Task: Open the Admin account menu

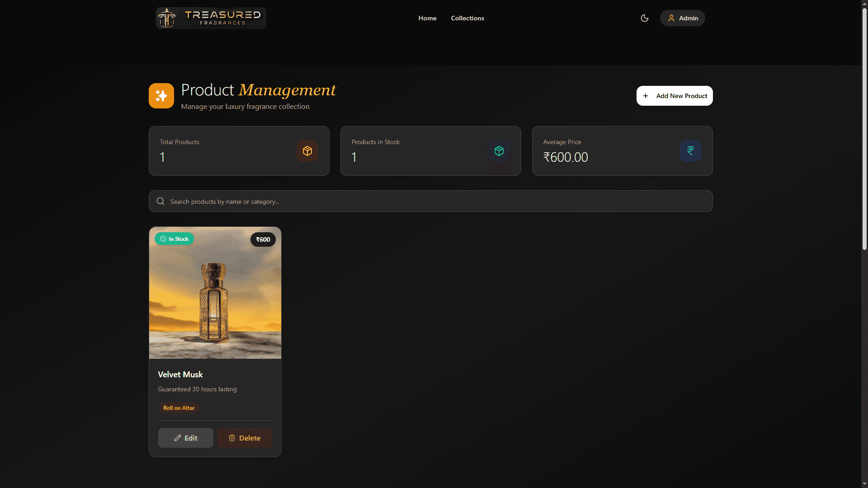Action: pyautogui.click(x=683, y=18)
